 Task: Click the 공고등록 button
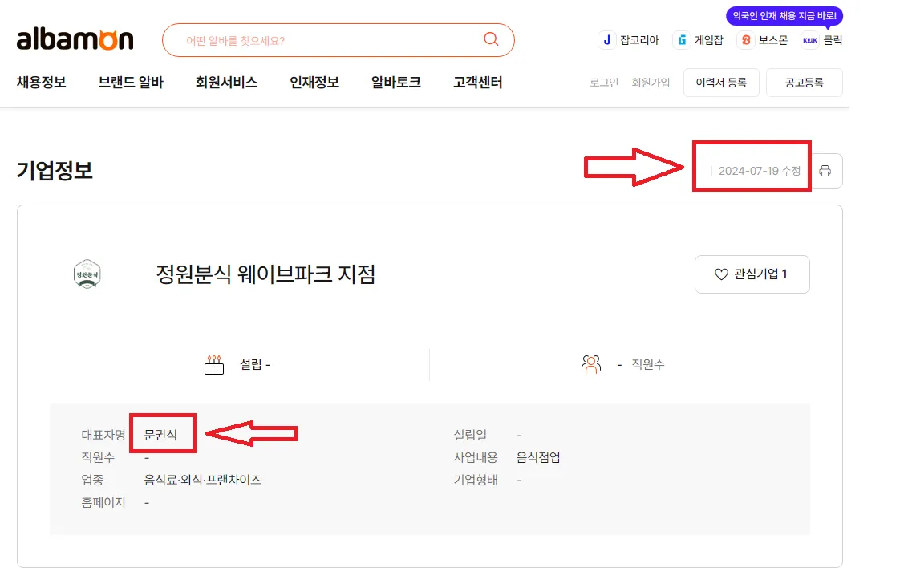[805, 83]
